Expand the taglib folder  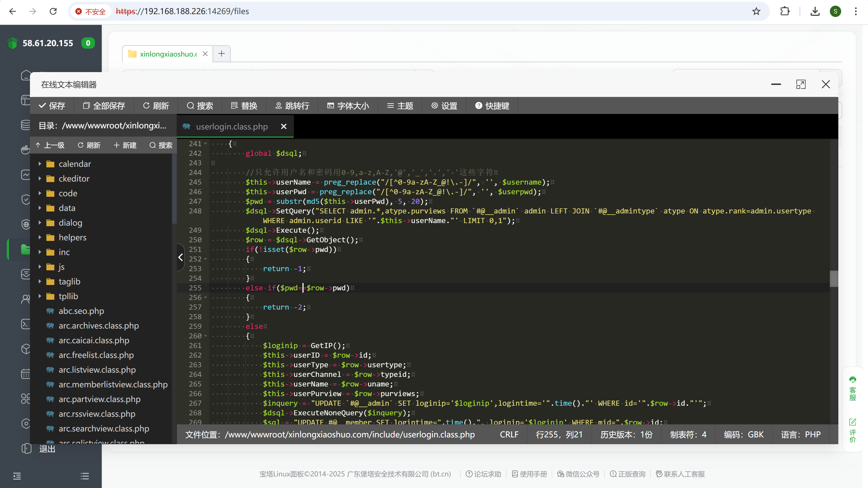(40, 281)
